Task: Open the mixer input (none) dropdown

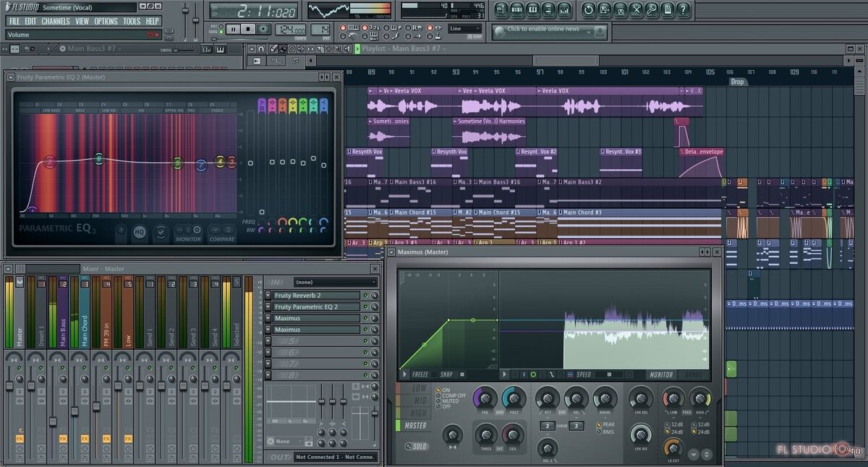Action: [335, 282]
